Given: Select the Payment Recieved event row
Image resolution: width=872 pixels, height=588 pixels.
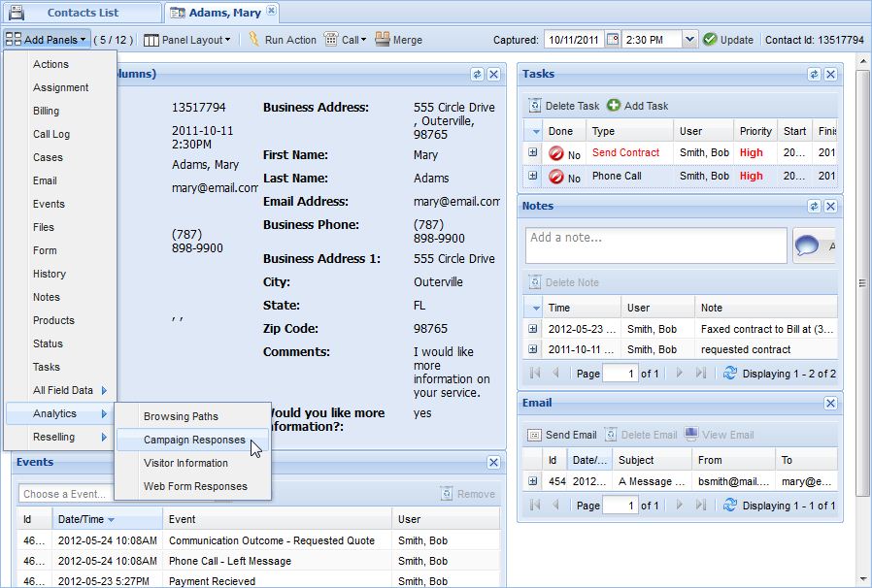Looking at the screenshot, I should click(258, 581).
